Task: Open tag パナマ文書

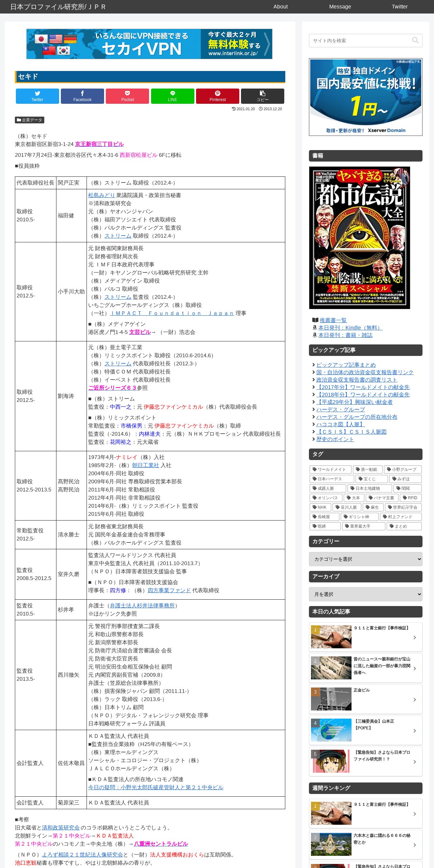Action: click(x=382, y=498)
